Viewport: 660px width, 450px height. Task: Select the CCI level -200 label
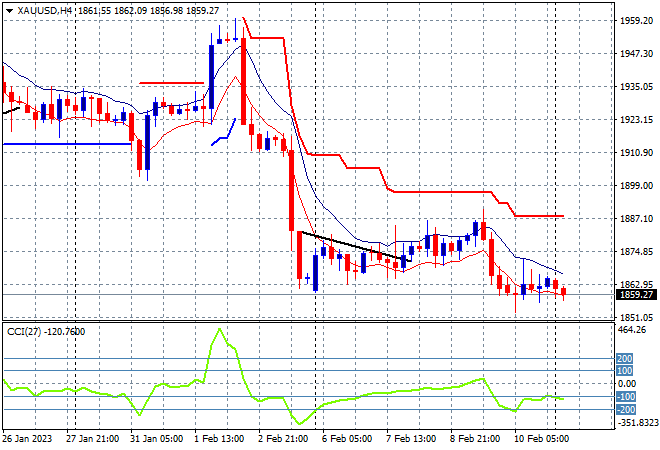[x=626, y=410]
